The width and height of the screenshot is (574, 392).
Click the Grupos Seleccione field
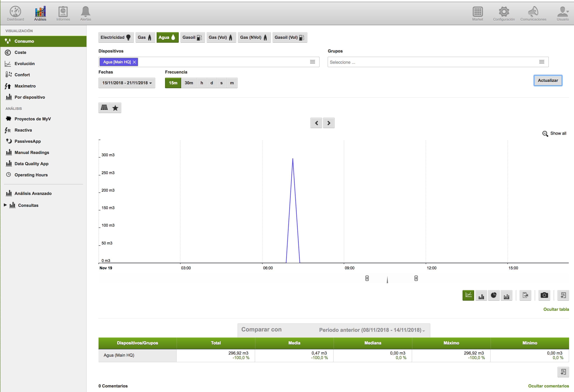click(x=438, y=62)
